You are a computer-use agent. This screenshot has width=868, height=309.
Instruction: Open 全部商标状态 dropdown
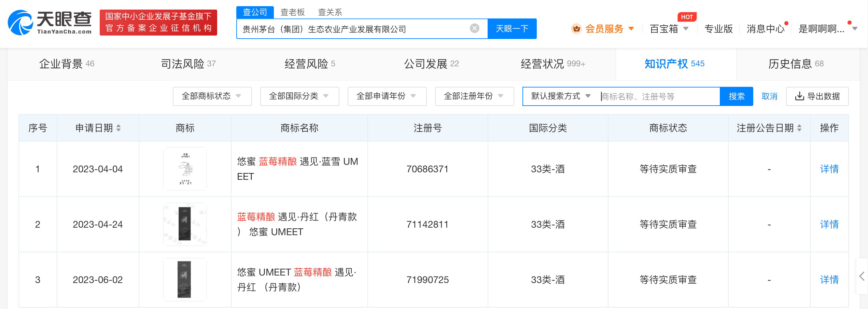tap(212, 96)
